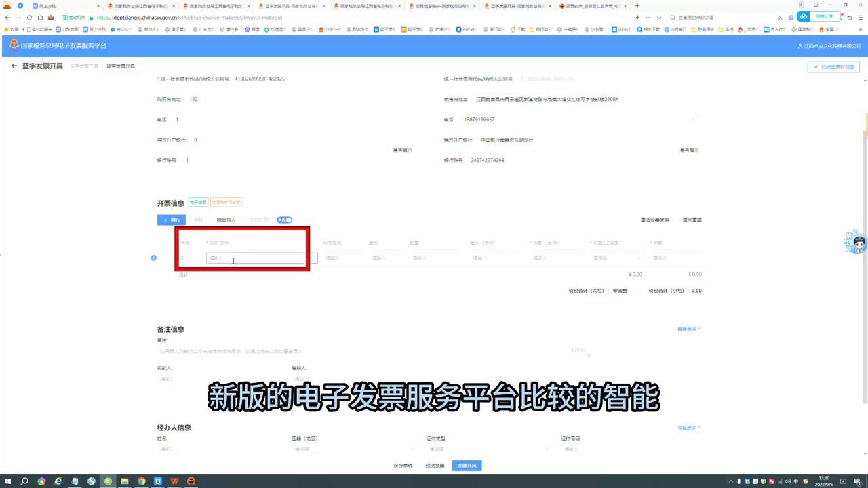
Task: Click the highlighted 项目名称 input field
Action: [x=254, y=258]
